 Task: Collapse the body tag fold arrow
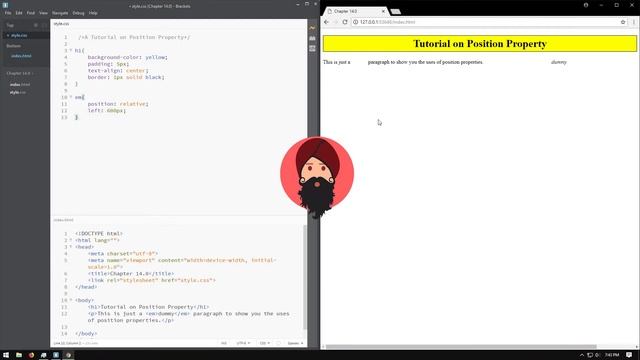[71, 300]
